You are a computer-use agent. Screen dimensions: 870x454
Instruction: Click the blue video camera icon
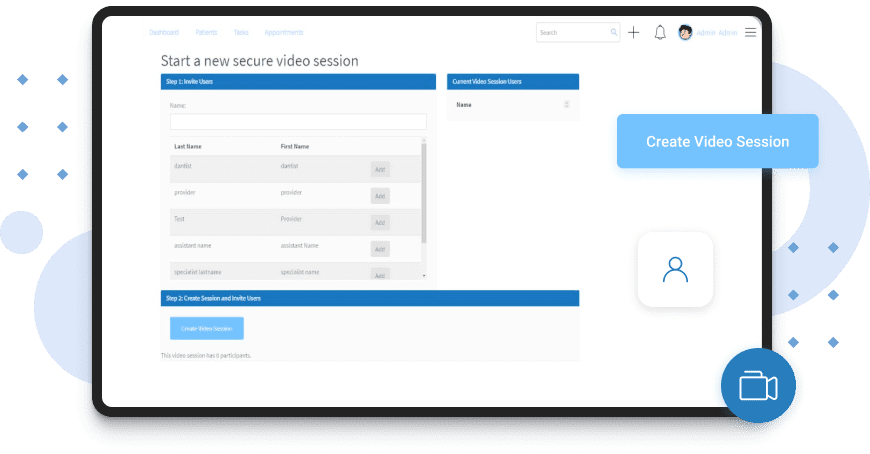click(x=758, y=386)
